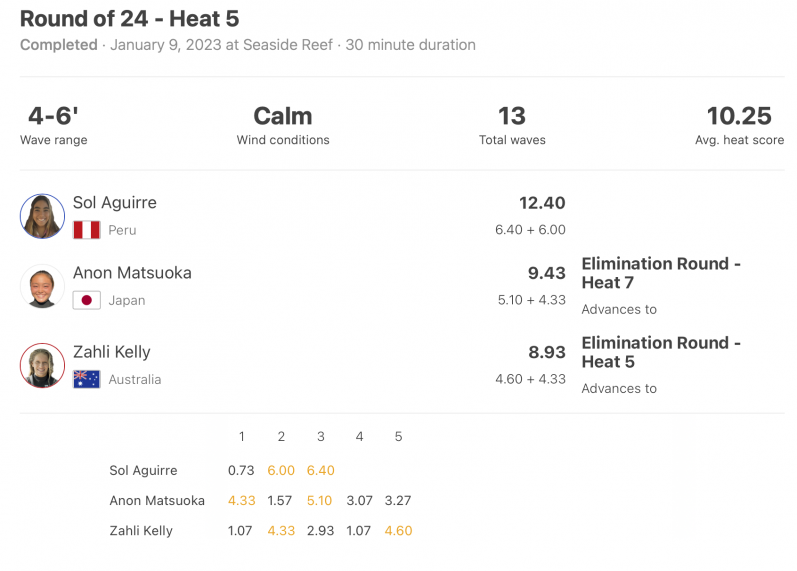Go to Elimination Round - Heat 5
This screenshot has height=571, width=797.
point(661,352)
